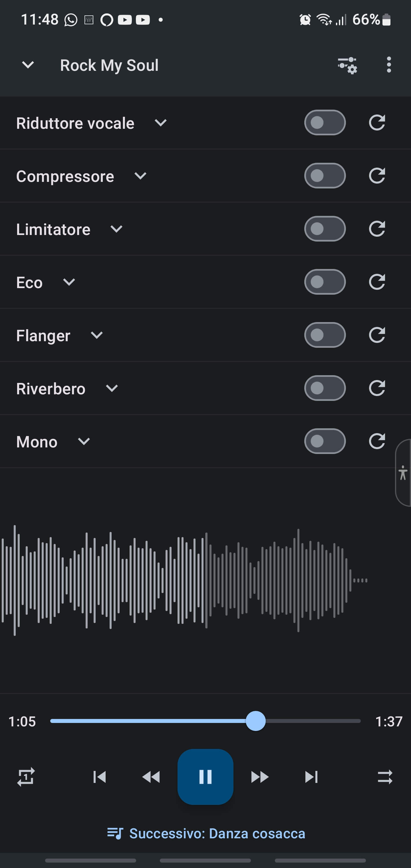Open the audio effects settings icon
411x868 pixels.
tap(347, 65)
